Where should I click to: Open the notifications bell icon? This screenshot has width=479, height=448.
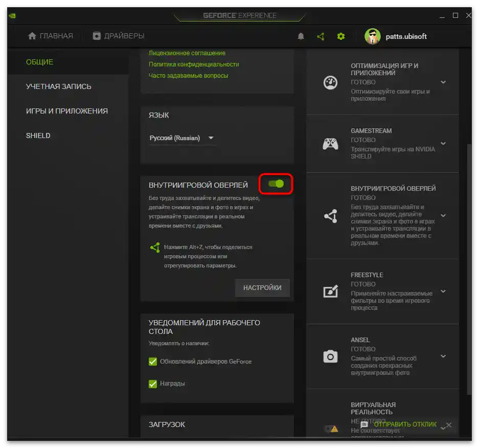(301, 37)
